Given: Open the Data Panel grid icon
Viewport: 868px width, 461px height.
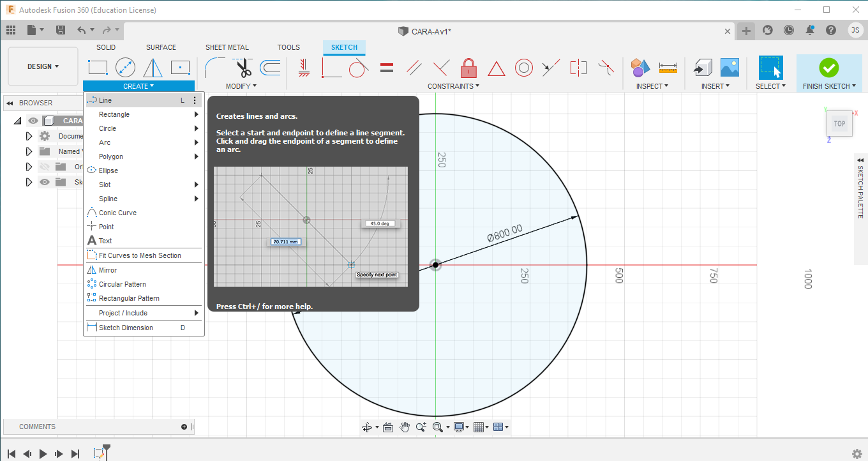Looking at the screenshot, I should click(11, 30).
